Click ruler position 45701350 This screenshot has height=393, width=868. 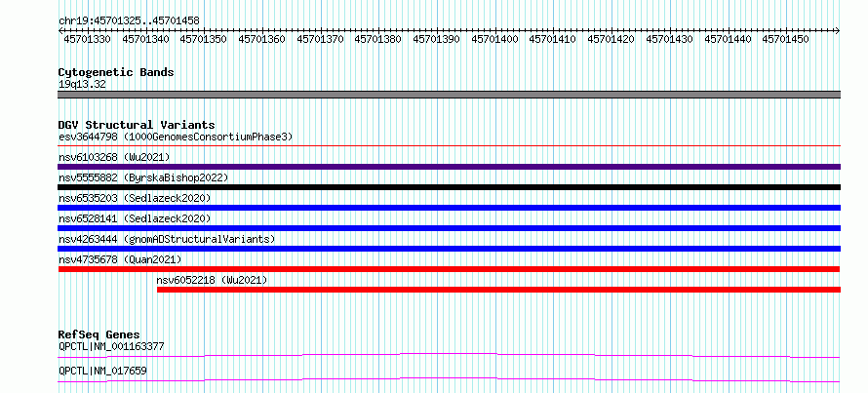tap(204, 39)
